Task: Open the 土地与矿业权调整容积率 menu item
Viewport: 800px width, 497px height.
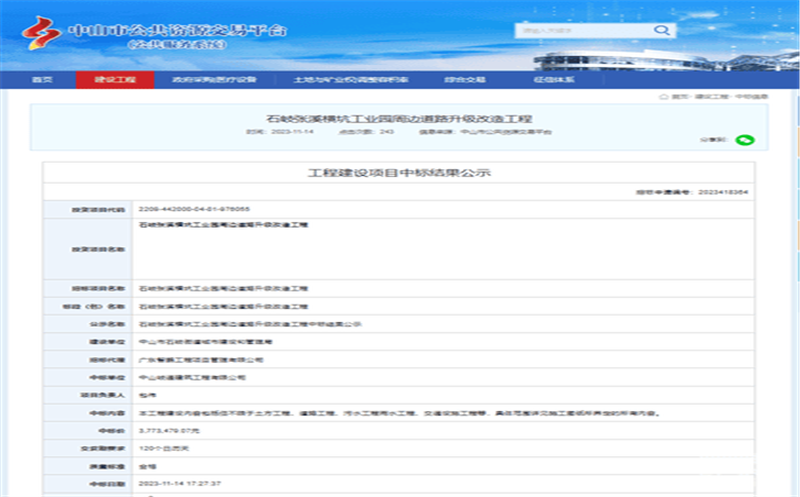Action: pos(337,79)
